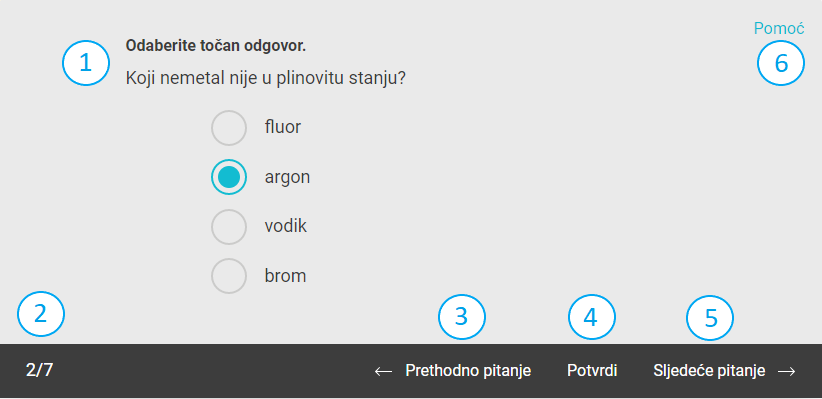
Task: Click the numbered circle marker 6
Action: coord(781,63)
